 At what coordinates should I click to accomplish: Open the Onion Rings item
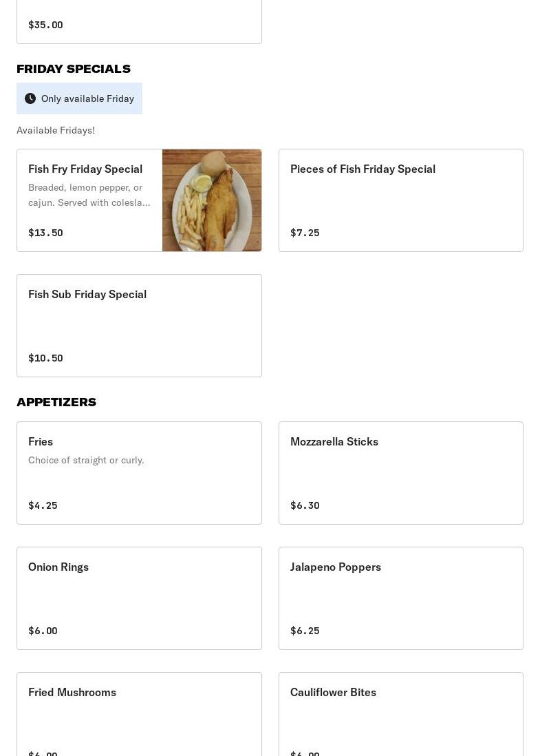coord(139,598)
